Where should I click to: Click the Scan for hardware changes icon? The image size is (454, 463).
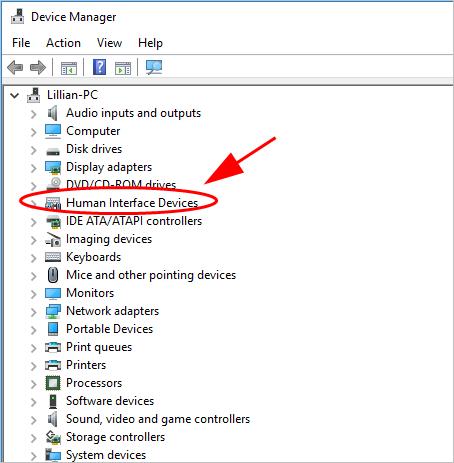pyautogui.click(x=154, y=67)
